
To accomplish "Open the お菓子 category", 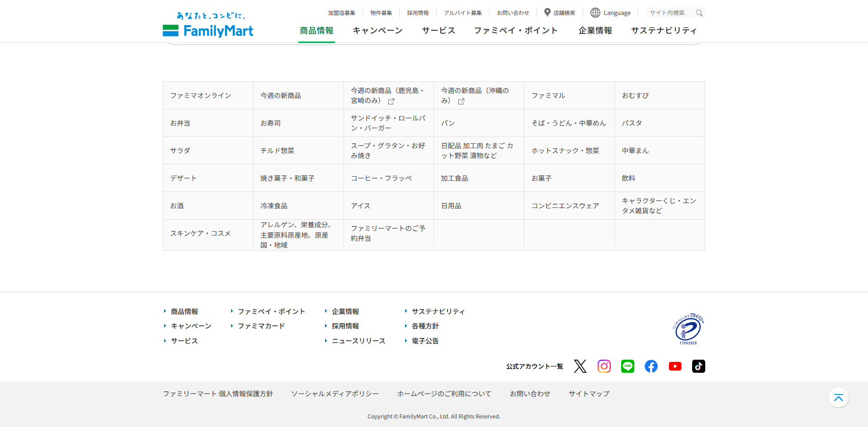I will pyautogui.click(x=569, y=178).
